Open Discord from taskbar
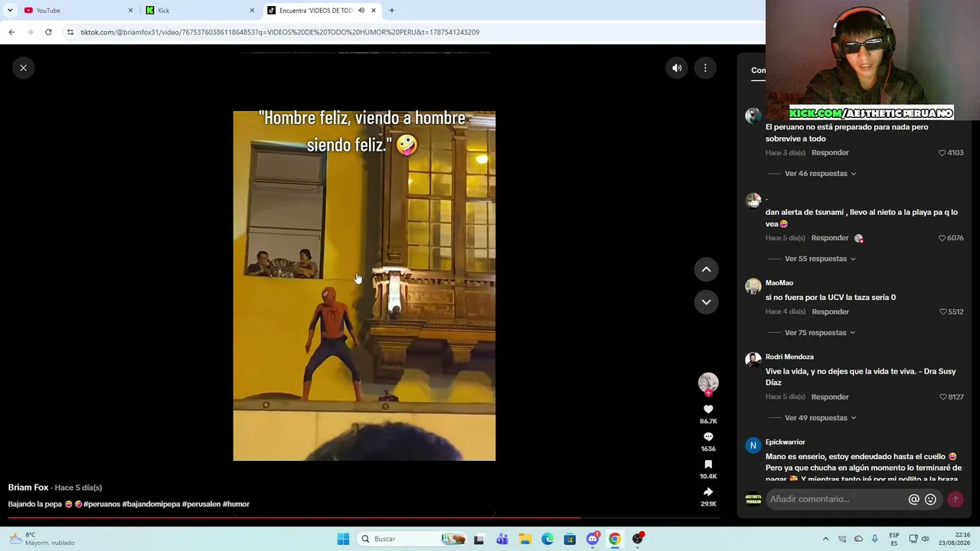This screenshot has width=980, height=551. coord(593,540)
